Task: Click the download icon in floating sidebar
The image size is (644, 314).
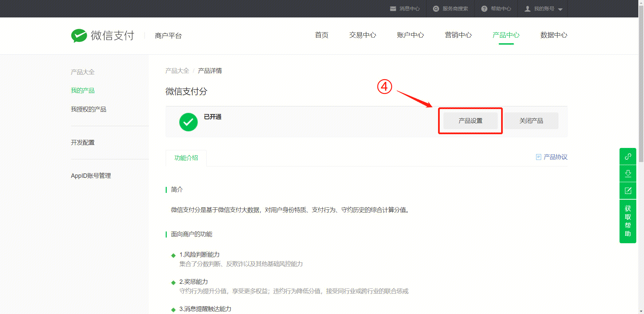Action: (x=628, y=173)
